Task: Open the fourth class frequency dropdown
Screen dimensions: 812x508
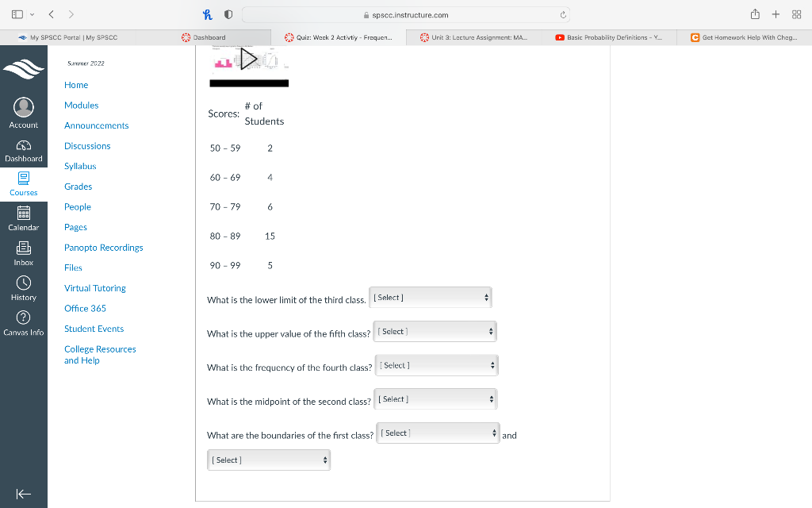Action: point(435,365)
